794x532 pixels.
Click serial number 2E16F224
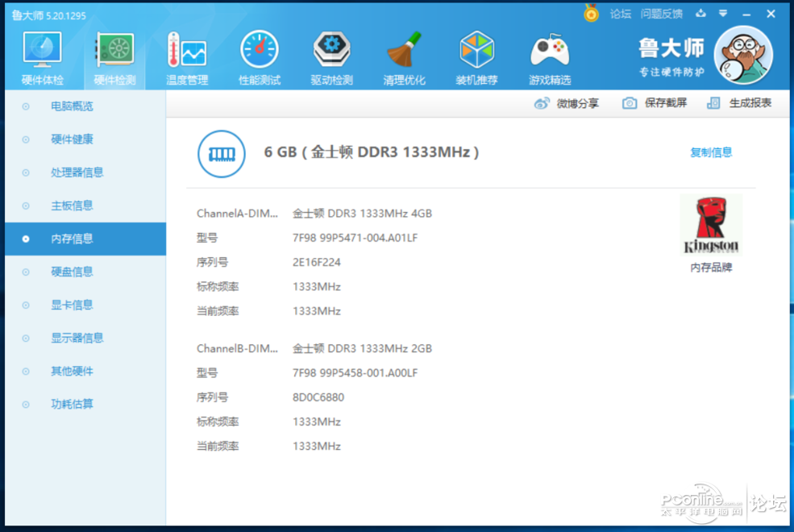(317, 262)
